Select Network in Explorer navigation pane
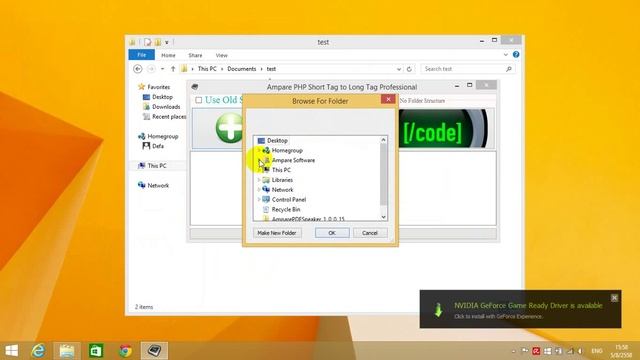This screenshot has height=360, width=640. pyautogui.click(x=158, y=185)
